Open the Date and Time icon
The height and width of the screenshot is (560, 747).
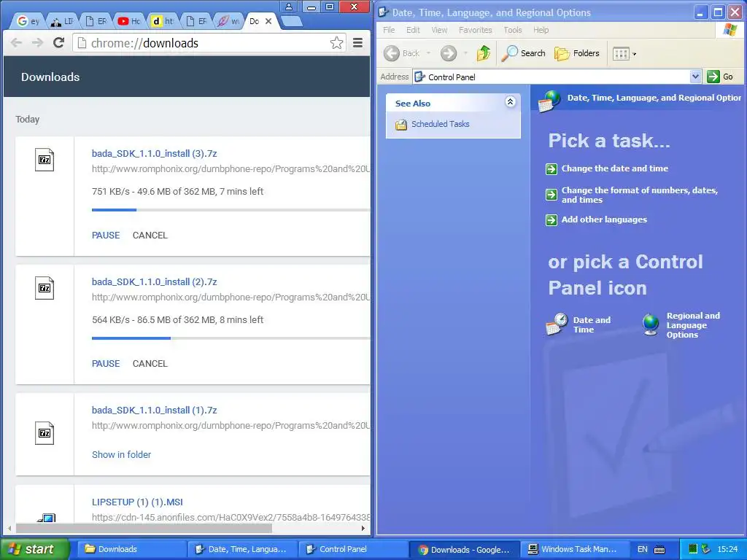click(578, 324)
